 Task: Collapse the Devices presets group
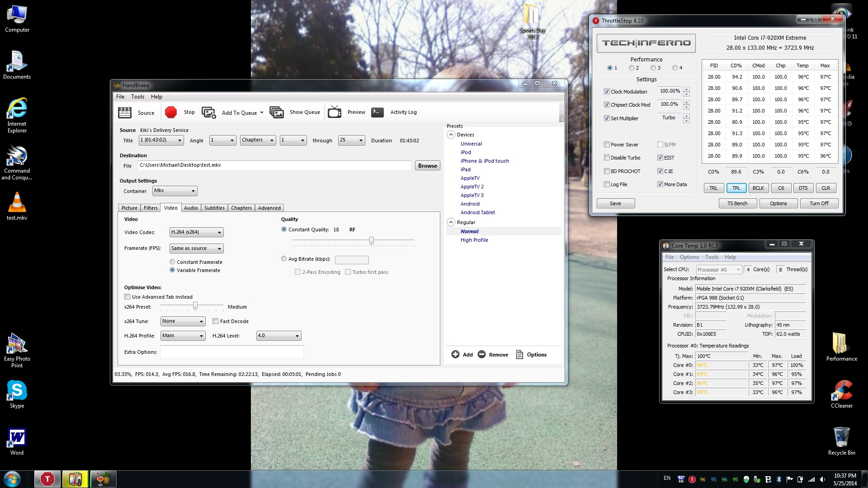451,135
